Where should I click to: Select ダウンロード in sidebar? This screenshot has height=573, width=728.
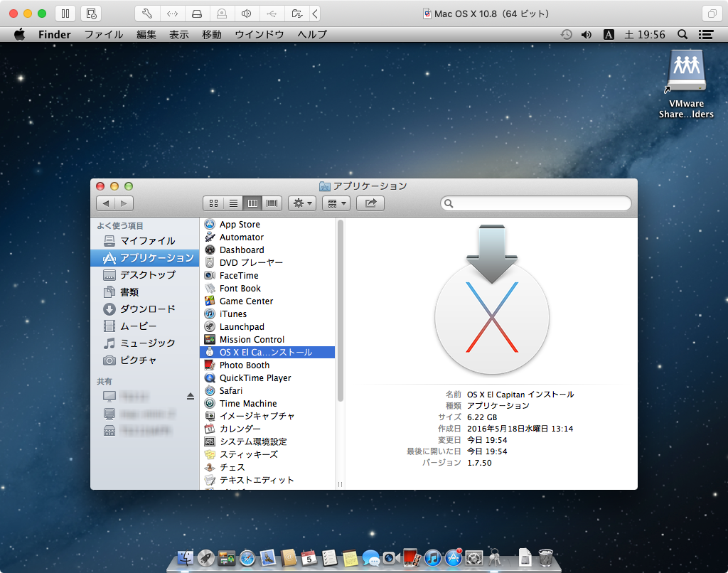[x=145, y=309]
